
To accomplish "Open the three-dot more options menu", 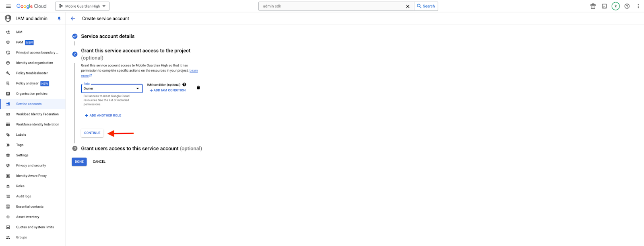I will tap(638, 6).
